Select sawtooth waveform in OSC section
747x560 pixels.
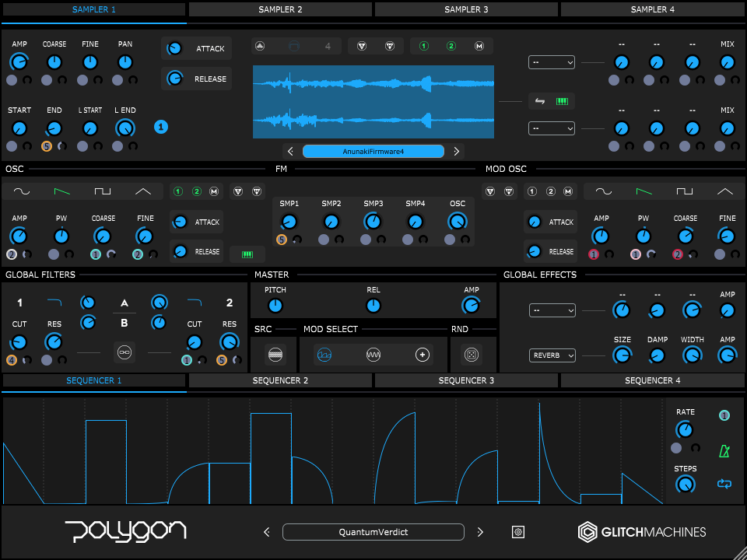[62, 191]
